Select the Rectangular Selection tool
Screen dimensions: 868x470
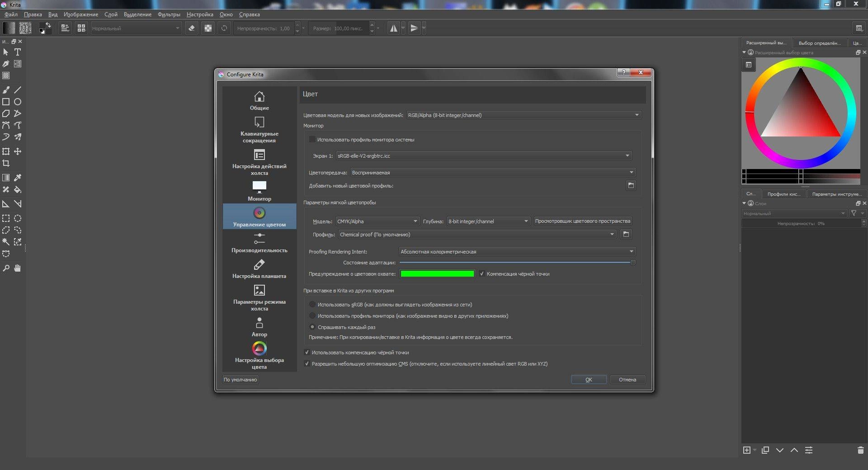coord(6,218)
